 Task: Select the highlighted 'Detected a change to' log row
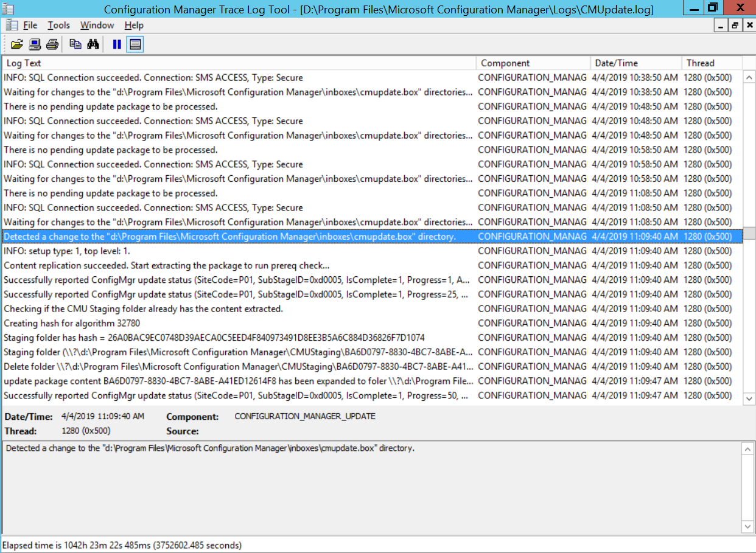[373, 236]
